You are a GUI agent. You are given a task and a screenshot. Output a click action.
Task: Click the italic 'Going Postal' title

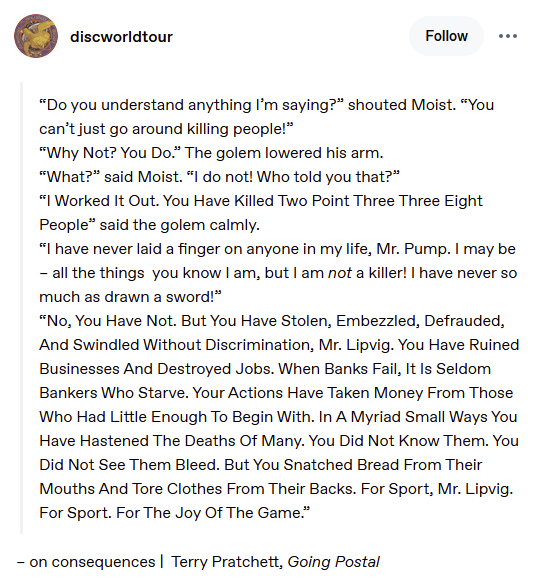click(333, 562)
